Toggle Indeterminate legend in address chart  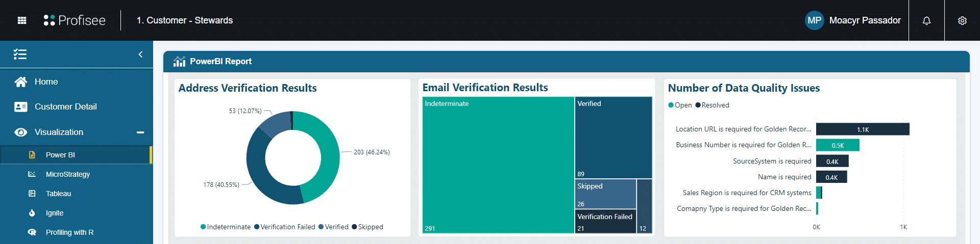226,227
